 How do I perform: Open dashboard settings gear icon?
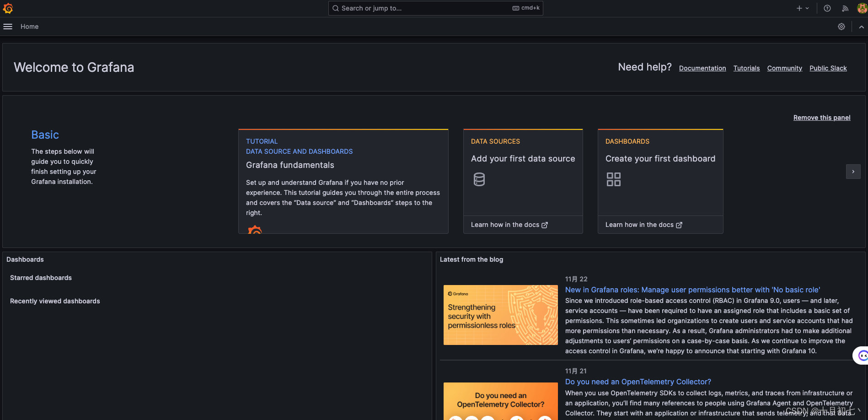coord(841,27)
